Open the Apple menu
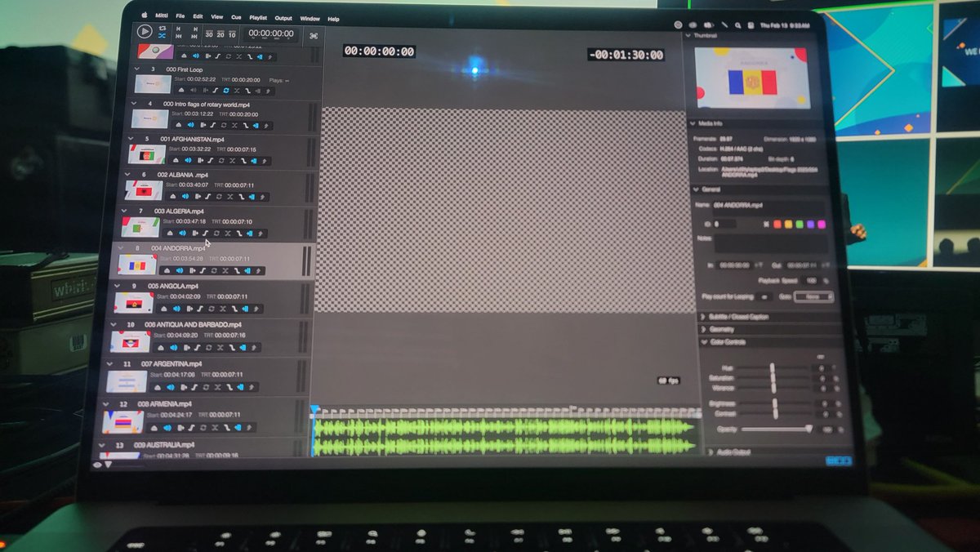The width and height of the screenshot is (980, 552). tap(145, 15)
